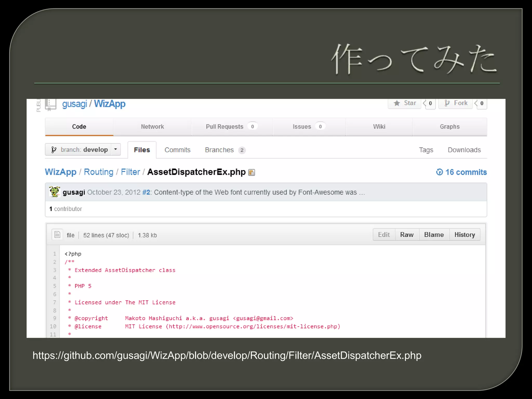
Task: Open the Commits subtab
Action: pos(177,150)
